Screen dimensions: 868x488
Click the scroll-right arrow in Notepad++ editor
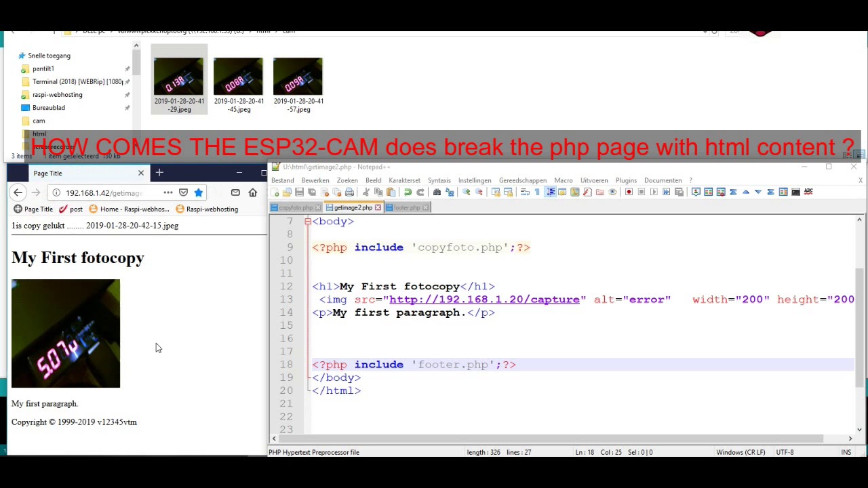850,439
